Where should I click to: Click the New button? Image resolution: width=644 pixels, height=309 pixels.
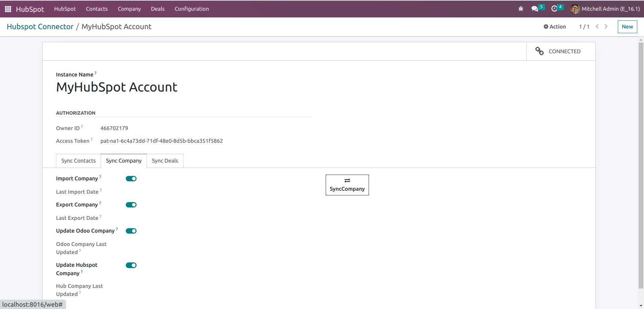[x=627, y=27]
